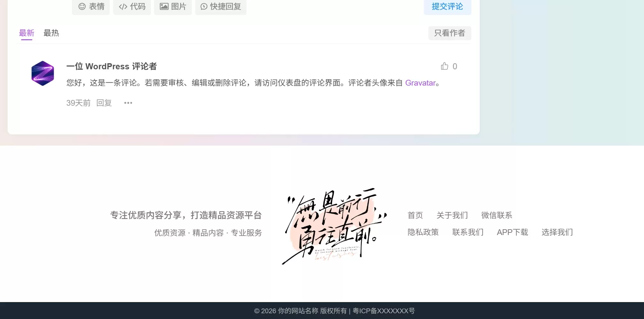Click the 粤ICP备XXXXXXX号 registration text
644x319 pixels.
click(x=384, y=311)
